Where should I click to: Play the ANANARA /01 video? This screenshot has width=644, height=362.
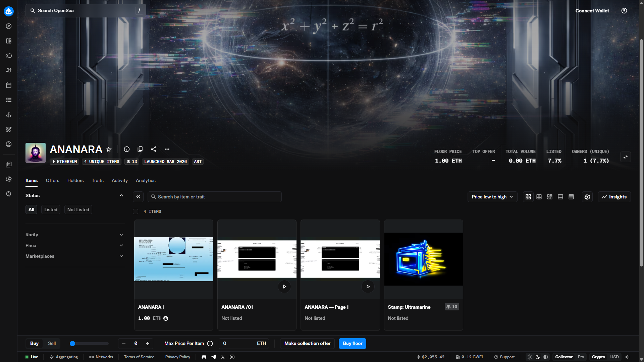[x=284, y=287]
